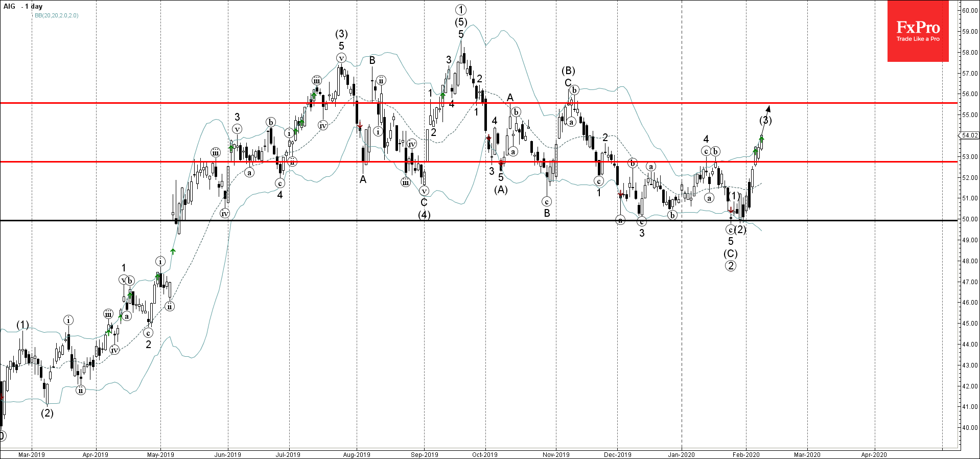The image size is (980, 459).
Task: Click the Aug-2019 date on the time axis
Action: 357,454
